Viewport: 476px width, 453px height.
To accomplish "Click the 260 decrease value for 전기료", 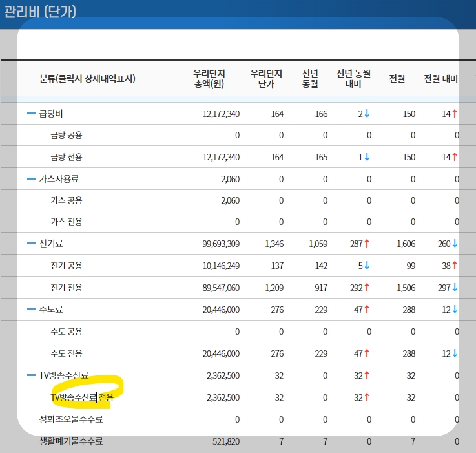I will click(x=444, y=244).
